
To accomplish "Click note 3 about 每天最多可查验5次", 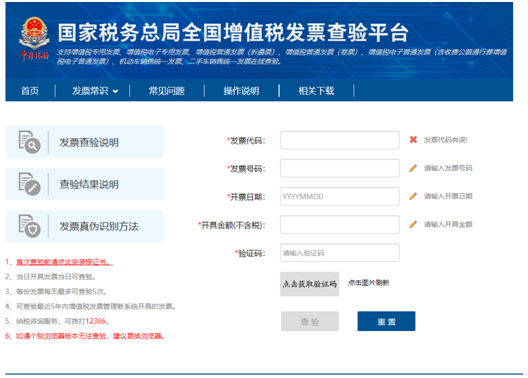I will coord(56,291).
